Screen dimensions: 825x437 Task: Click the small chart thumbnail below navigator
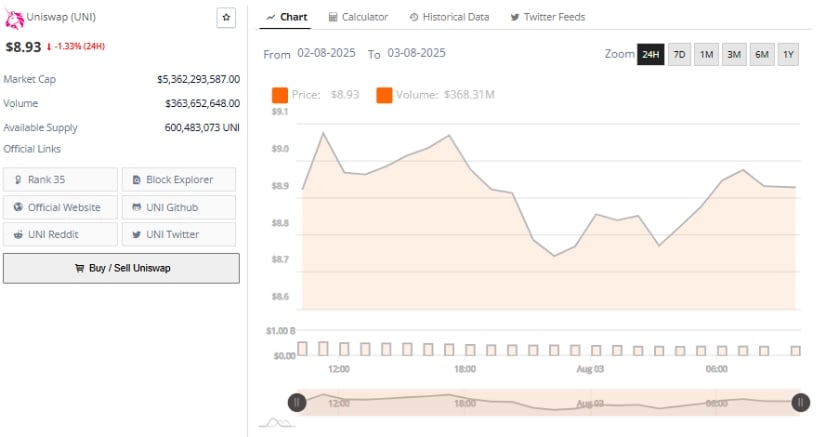[277, 423]
